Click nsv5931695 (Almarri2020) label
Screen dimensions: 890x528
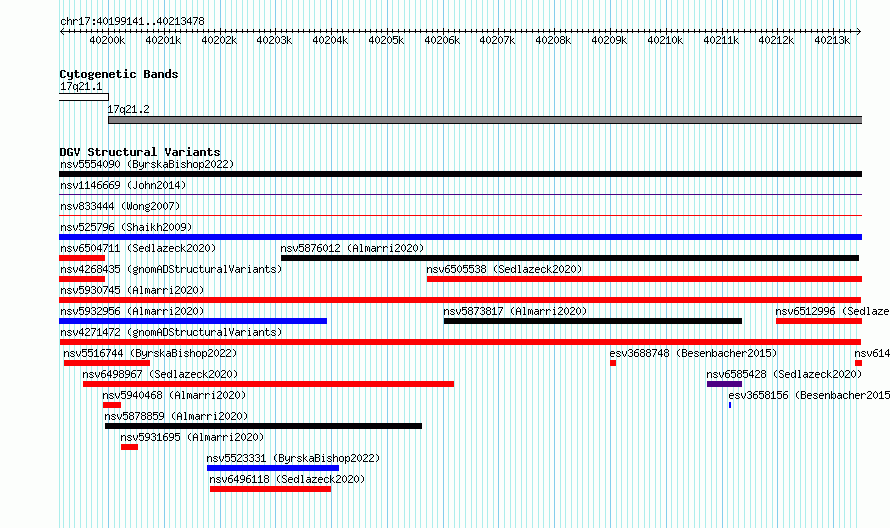point(192,437)
